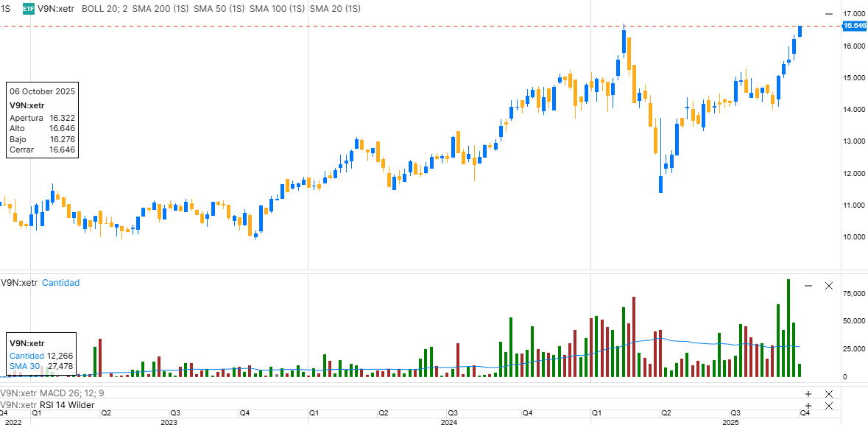Expand the MACD panel with plus icon

coord(808,394)
